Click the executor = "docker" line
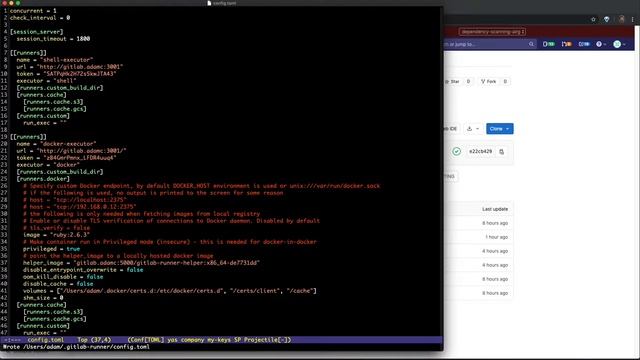The image size is (640, 360). (x=48, y=165)
